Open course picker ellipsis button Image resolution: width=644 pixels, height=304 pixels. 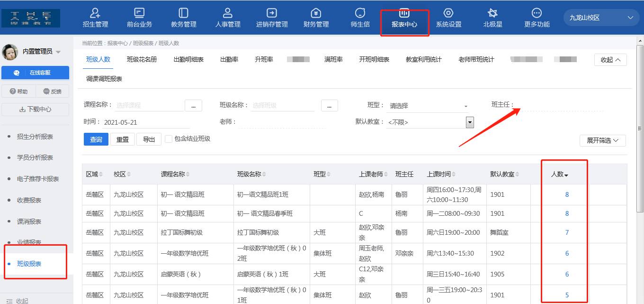193,105
